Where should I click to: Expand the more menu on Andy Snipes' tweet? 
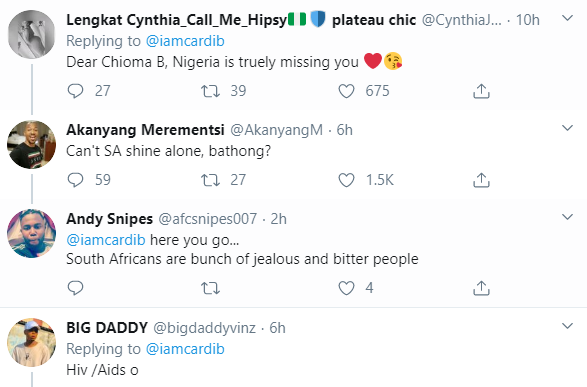[x=568, y=217]
